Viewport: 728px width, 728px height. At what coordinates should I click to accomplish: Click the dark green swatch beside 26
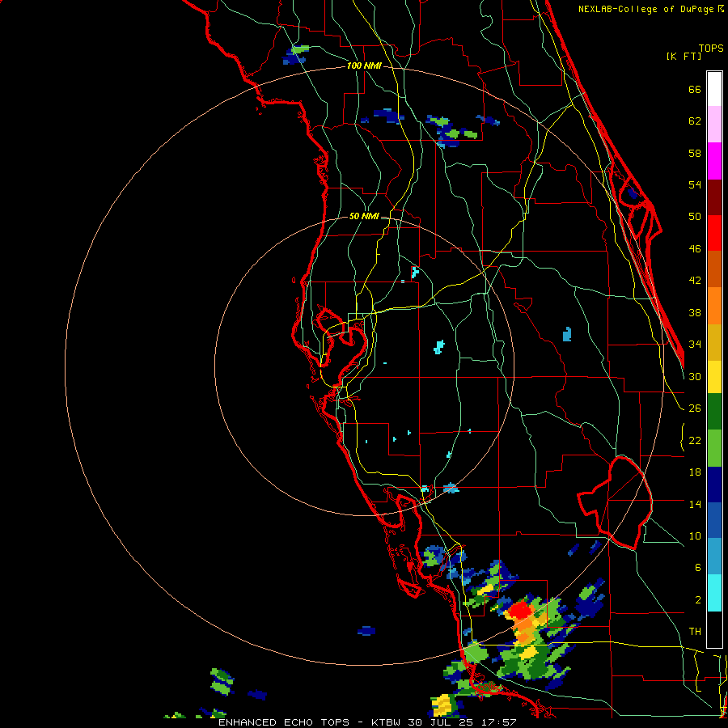click(x=714, y=412)
